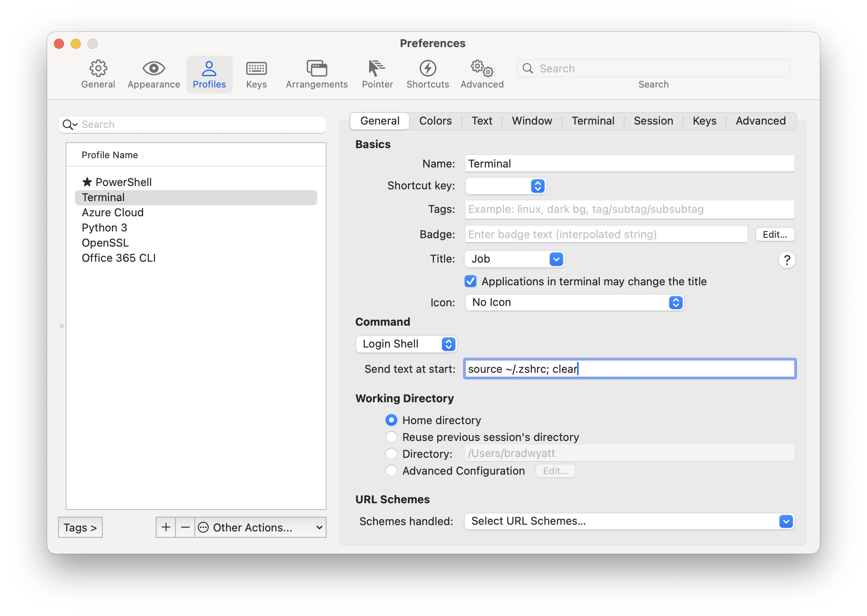Switch to the Session profile tab
The image size is (867, 616).
tap(653, 121)
